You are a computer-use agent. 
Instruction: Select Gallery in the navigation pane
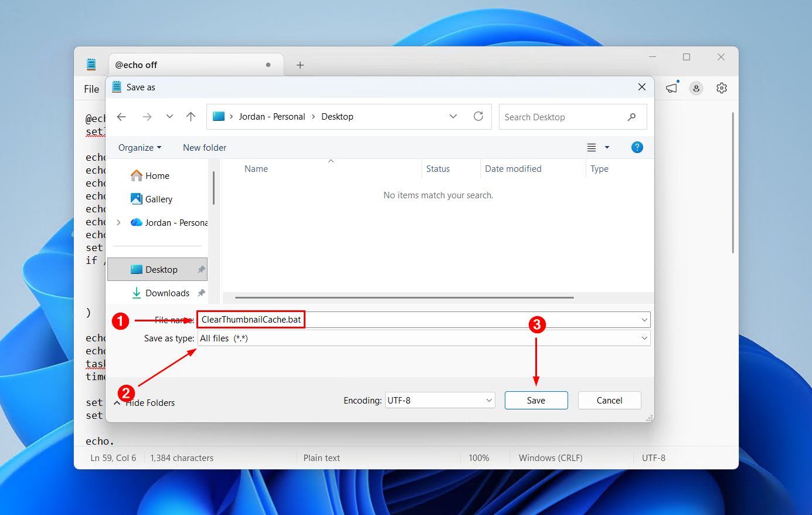pyautogui.click(x=158, y=199)
